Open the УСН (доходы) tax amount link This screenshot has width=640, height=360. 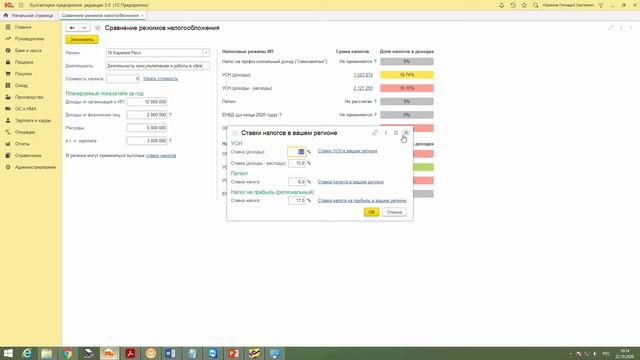pyautogui.click(x=363, y=75)
